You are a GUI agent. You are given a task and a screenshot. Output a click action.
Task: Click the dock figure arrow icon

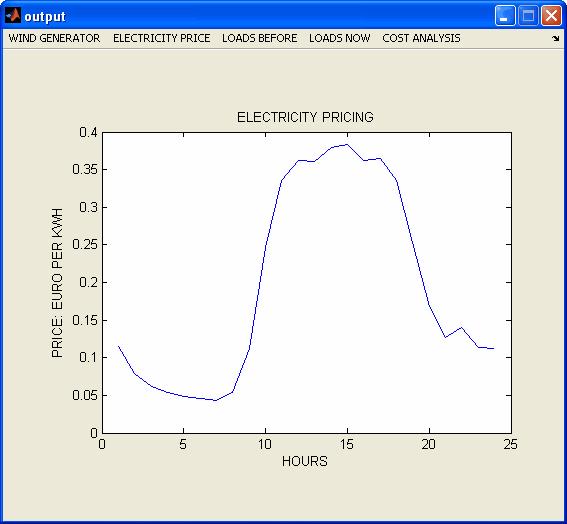(x=555, y=38)
